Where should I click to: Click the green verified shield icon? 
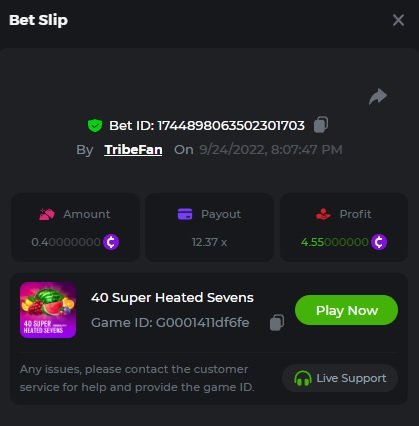[x=95, y=126]
